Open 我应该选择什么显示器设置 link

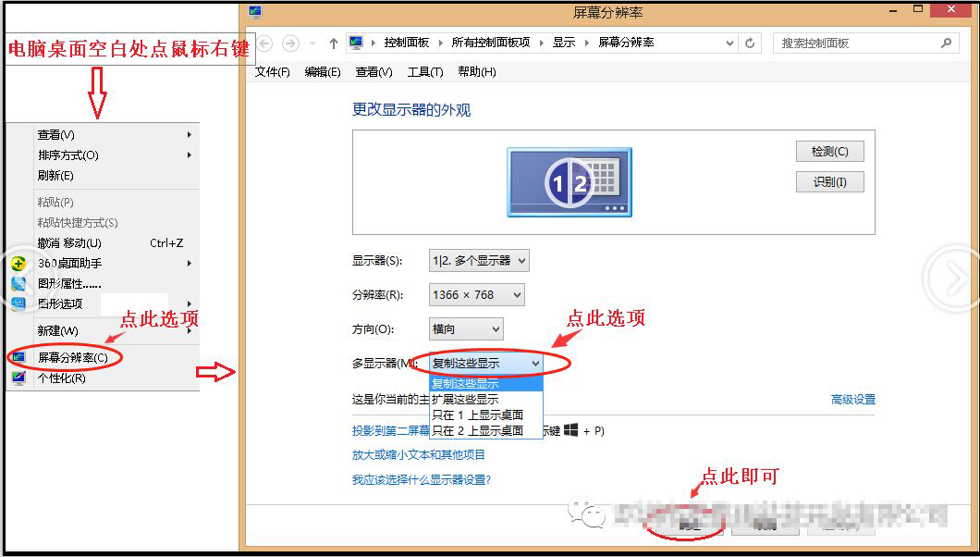point(422,480)
